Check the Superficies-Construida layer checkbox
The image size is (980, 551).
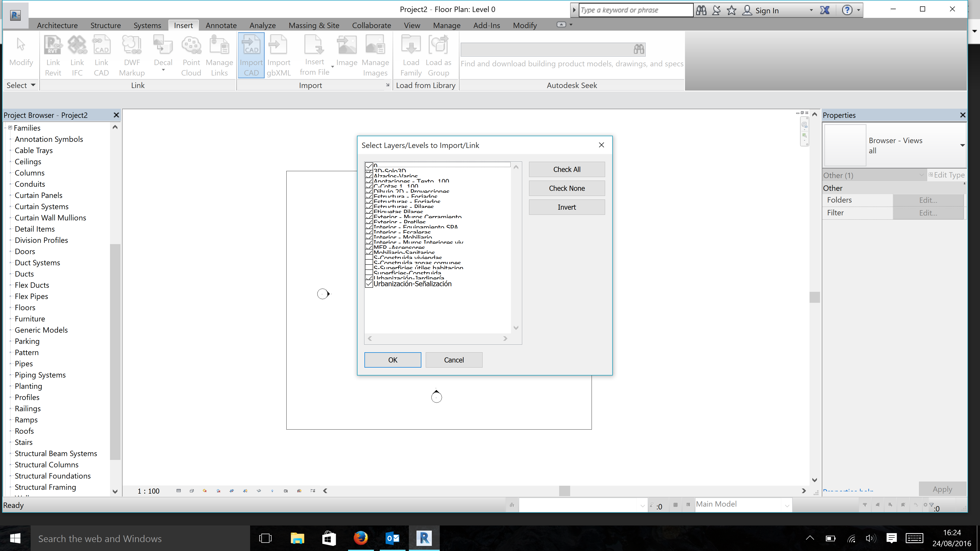coord(369,273)
